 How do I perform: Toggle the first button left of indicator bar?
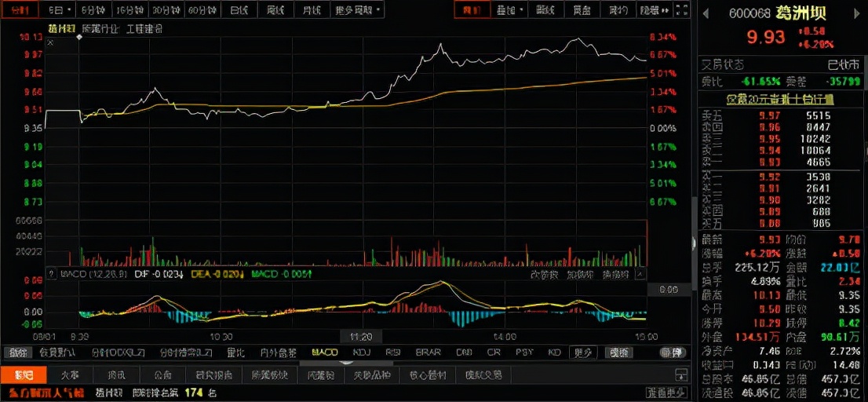(x=18, y=353)
